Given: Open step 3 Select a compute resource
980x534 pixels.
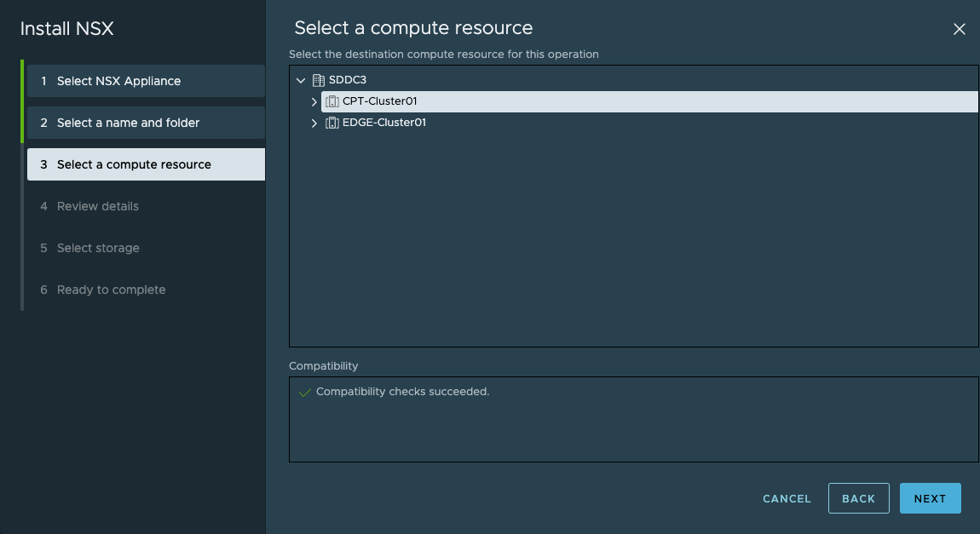Looking at the screenshot, I should (147, 164).
